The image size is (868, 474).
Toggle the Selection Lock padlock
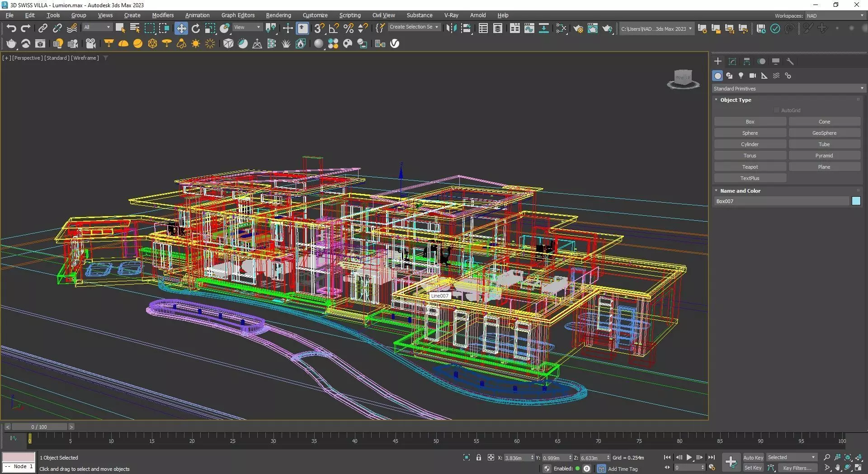(x=479, y=458)
